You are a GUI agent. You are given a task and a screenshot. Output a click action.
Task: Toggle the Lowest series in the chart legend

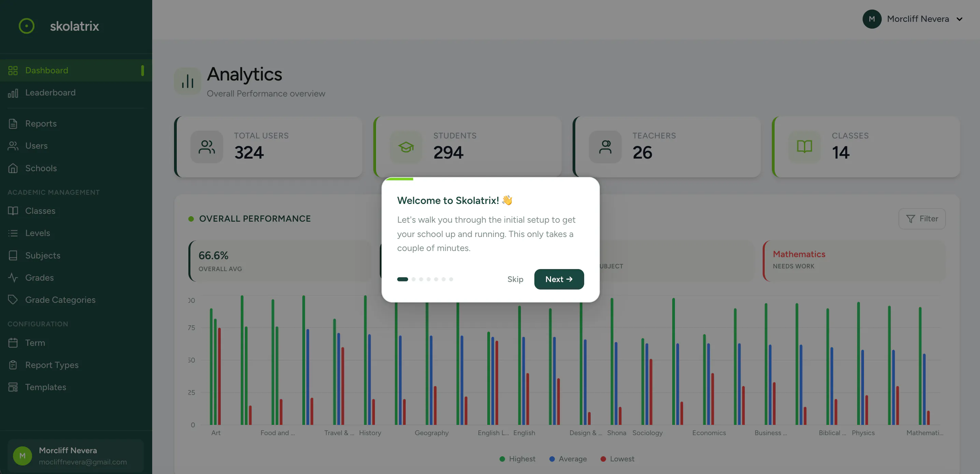pyautogui.click(x=617, y=459)
